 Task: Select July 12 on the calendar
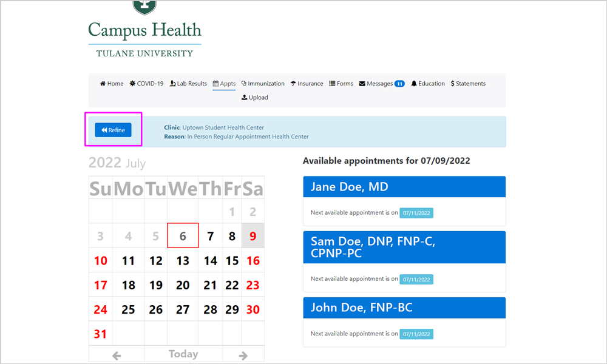click(155, 260)
